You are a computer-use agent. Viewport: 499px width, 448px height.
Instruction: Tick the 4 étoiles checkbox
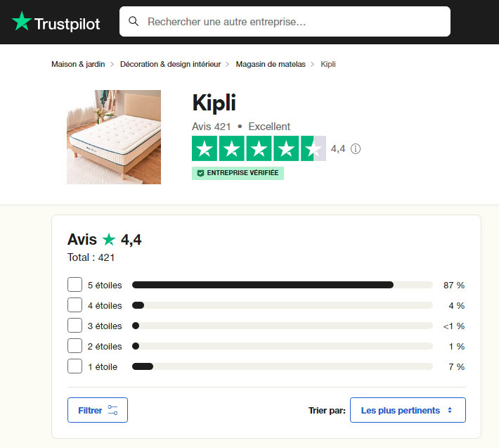[74, 305]
